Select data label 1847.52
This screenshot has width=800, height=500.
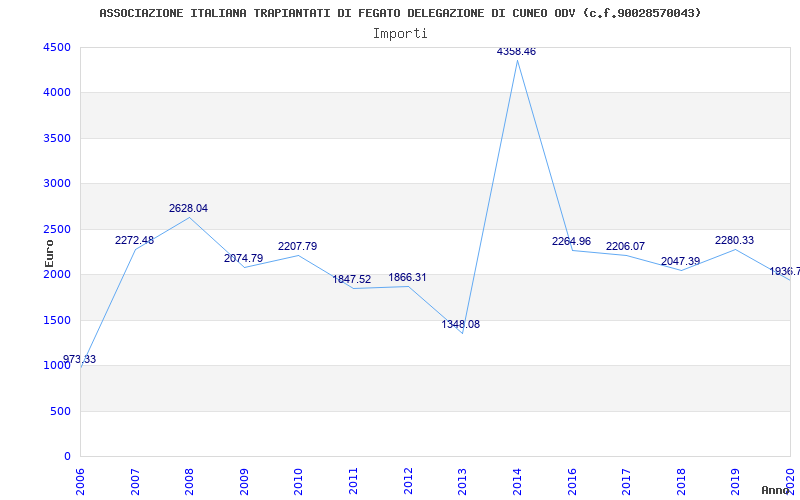[x=352, y=280]
